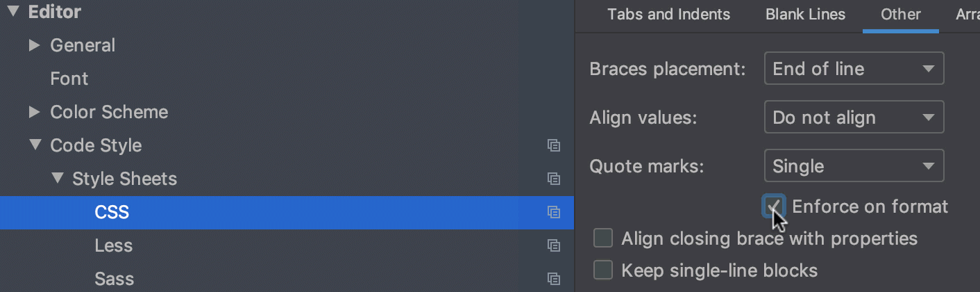Screen dimensions: 980x292
Task: Open the Braces placement dropdown
Action: click(x=854, y=69)
